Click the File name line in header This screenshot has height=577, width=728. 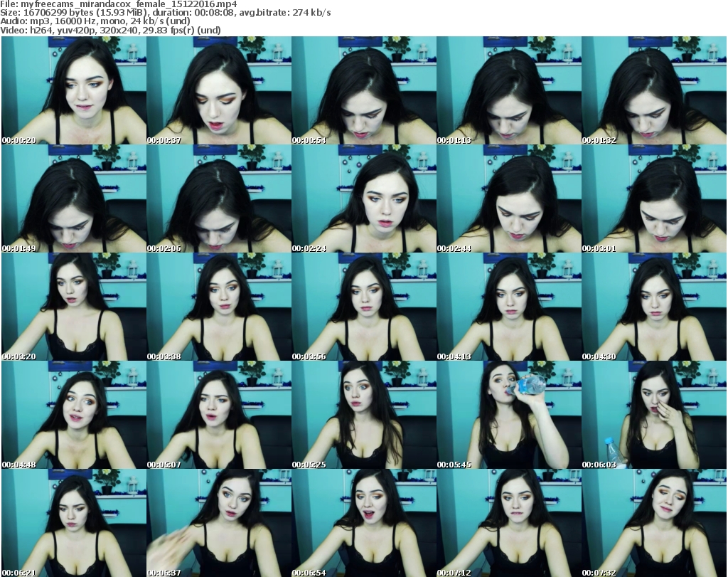(x=119, y=4)
